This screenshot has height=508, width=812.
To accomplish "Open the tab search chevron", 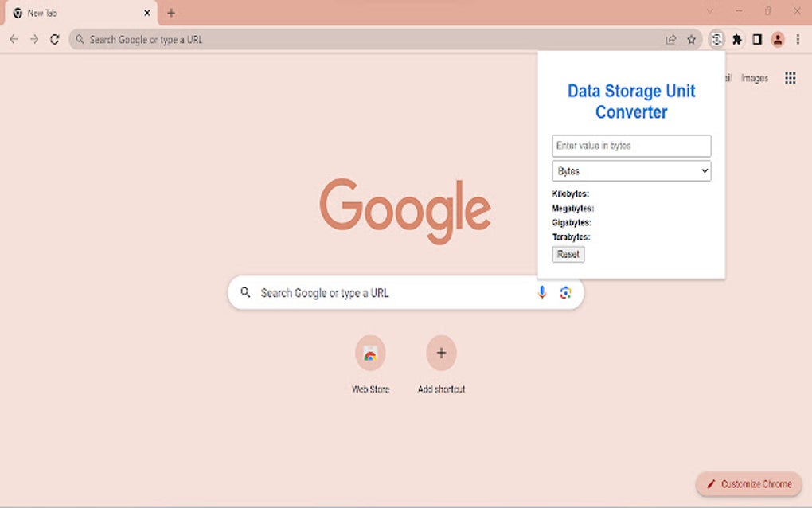I will pos(710,11).
